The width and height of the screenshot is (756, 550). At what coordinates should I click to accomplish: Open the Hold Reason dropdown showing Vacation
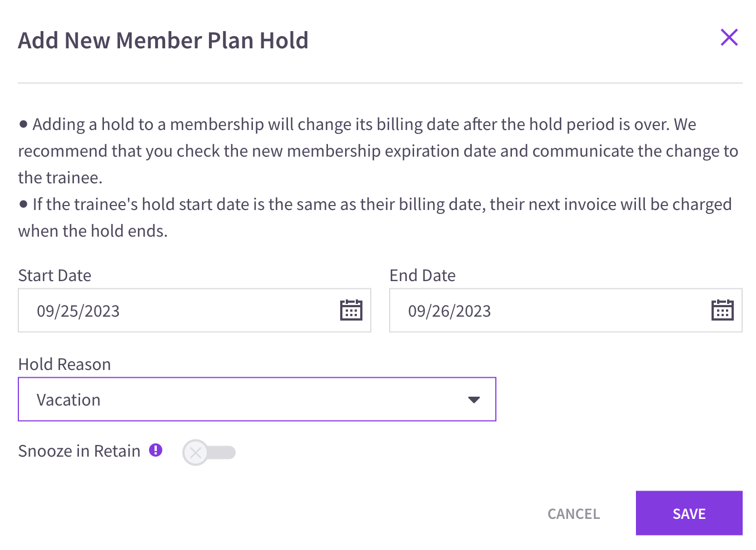[x=257, y=399]
